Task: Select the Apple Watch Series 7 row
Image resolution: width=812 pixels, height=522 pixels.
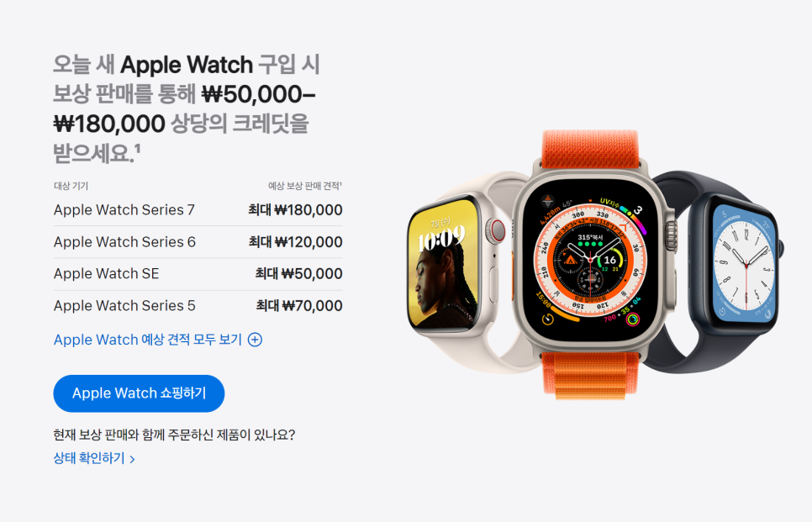Action: coord(198,210)
